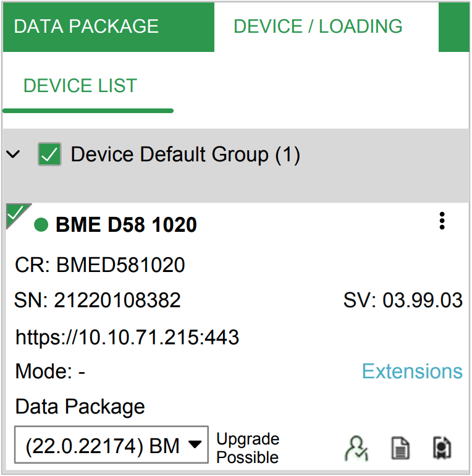Click the document report icon
Image resolution: width=472 pixels, height=476 pixels.
[x=400, y=448]
